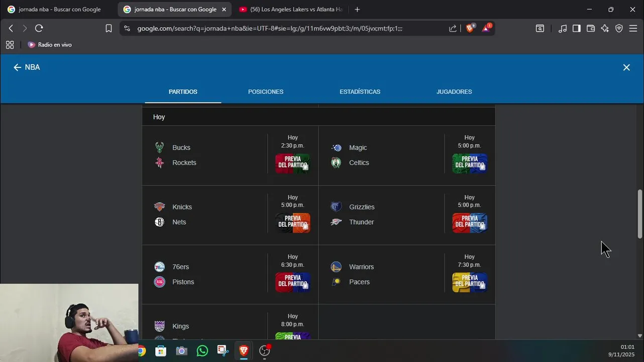Open WhatsApp from the taskbar
This screenshot has width=644, height=362.
click(202, 351)
